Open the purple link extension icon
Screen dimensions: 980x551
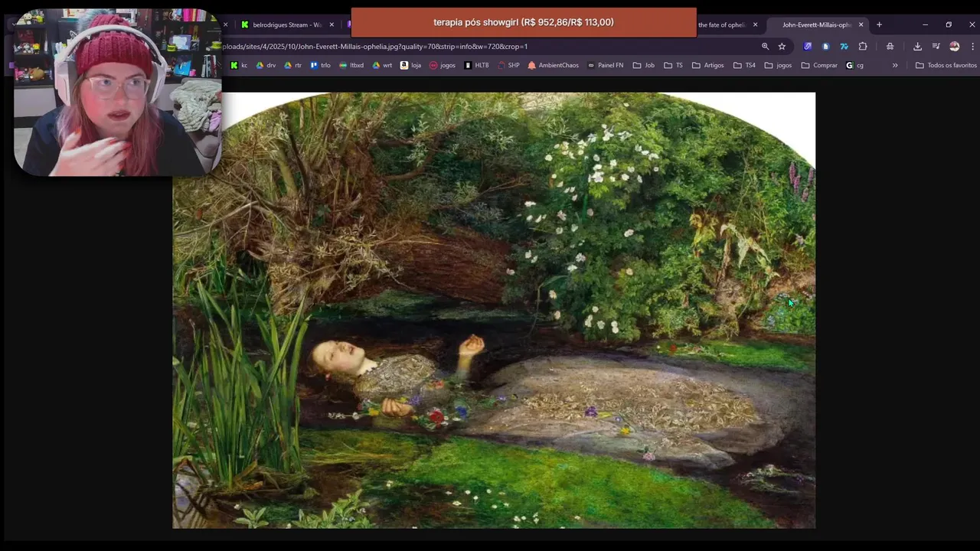point(807,47)
